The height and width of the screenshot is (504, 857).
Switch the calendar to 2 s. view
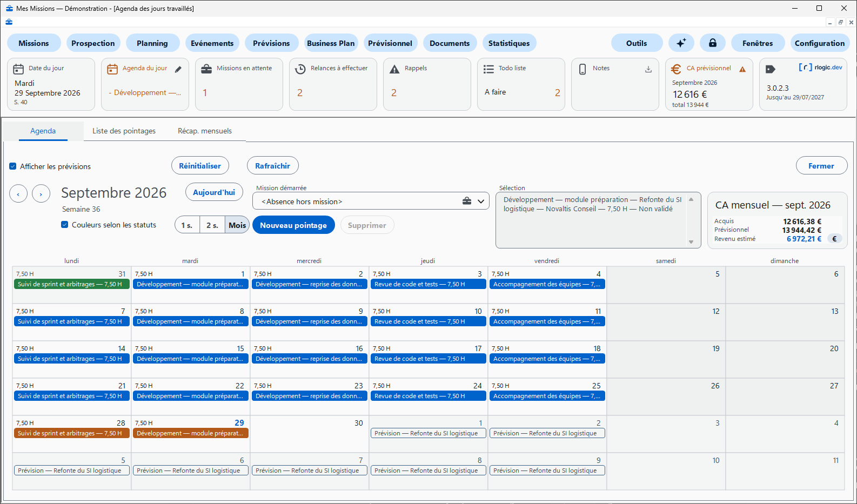pyautogui.click(x=212, y=225)
